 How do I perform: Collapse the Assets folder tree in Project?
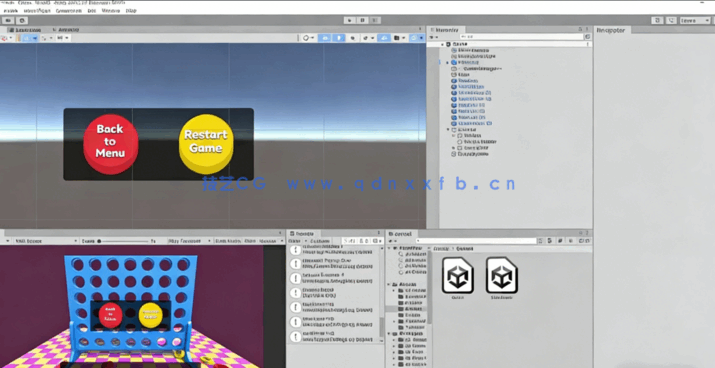[x=389, y=285]
